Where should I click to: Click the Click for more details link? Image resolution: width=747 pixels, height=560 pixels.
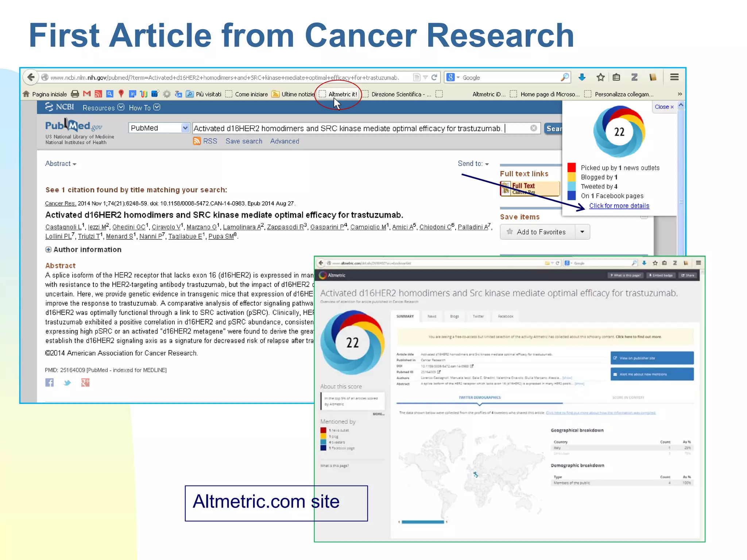click(x=619, y=206)
